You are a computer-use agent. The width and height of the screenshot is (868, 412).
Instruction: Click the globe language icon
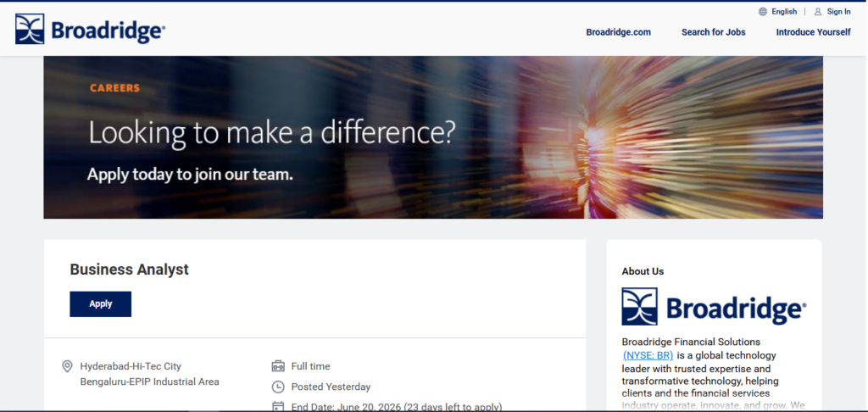pyautogui.click(x=763, y=12)
